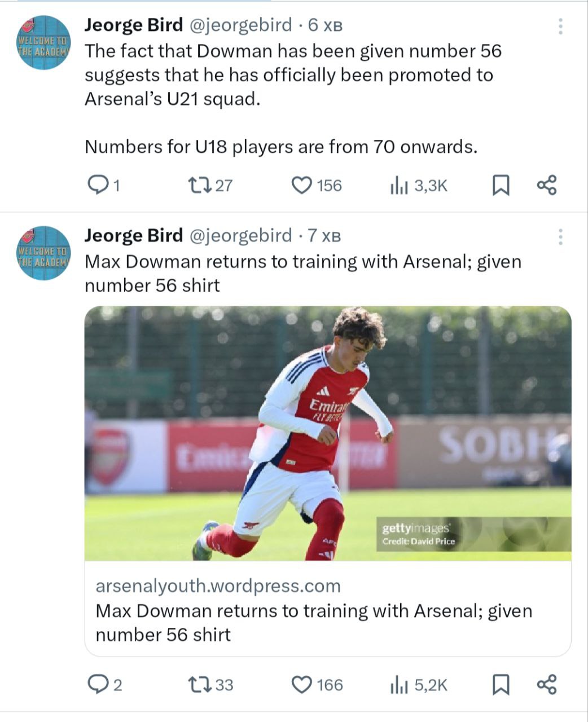Reply to the U21 squad promotion tweet
This screenshot has height=722, width=588.
click(x=99, y=184)
